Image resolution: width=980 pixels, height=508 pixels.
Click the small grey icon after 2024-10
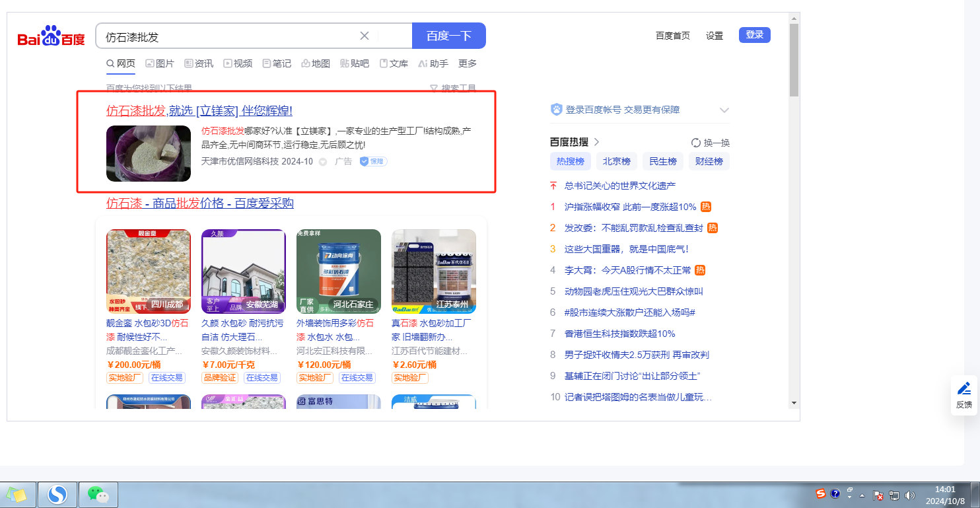(323, 162)
